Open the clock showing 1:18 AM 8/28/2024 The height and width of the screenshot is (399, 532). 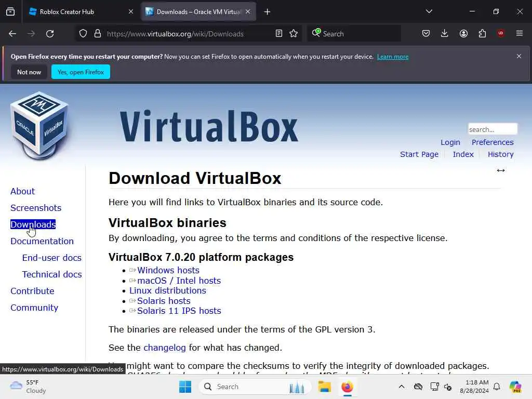pos(474,387)
